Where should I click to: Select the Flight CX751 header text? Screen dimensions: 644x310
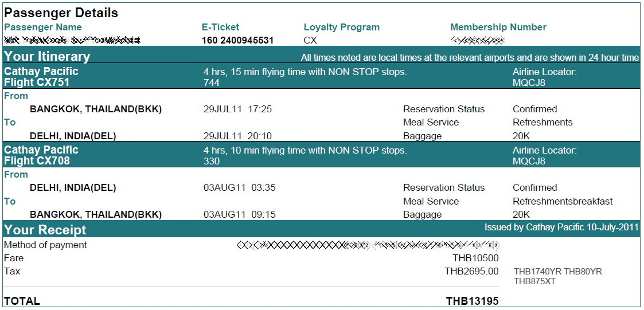(37, 83)
